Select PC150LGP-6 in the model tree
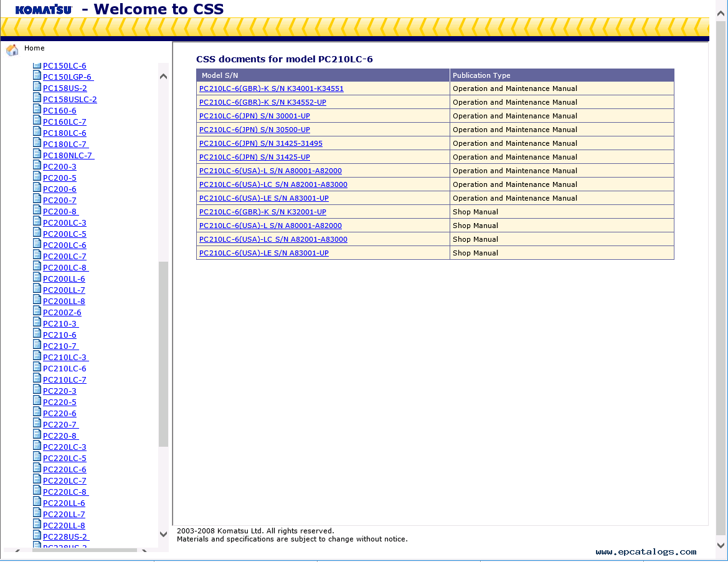 [69, 77]
